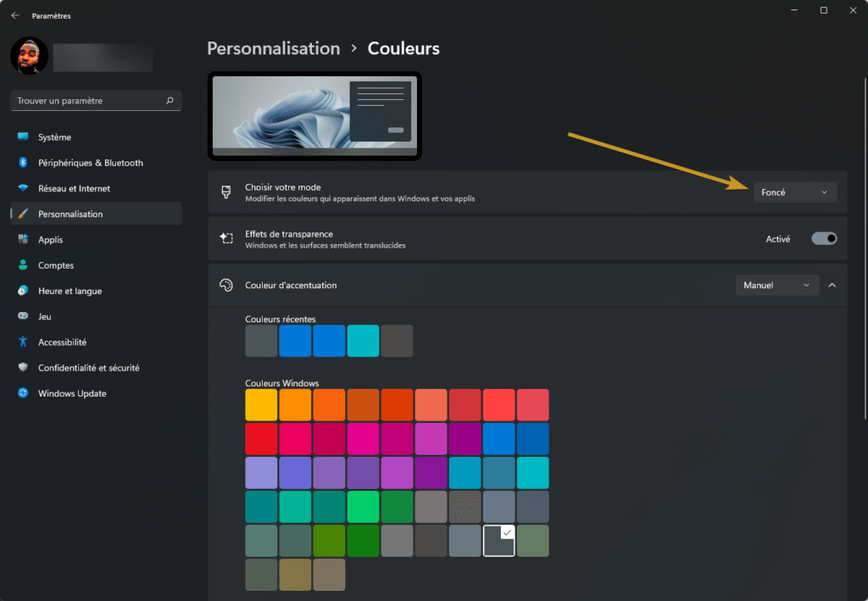868x601 pixels.
Task: Click the vertical scrollbar on the right
Action: [865, 249]
